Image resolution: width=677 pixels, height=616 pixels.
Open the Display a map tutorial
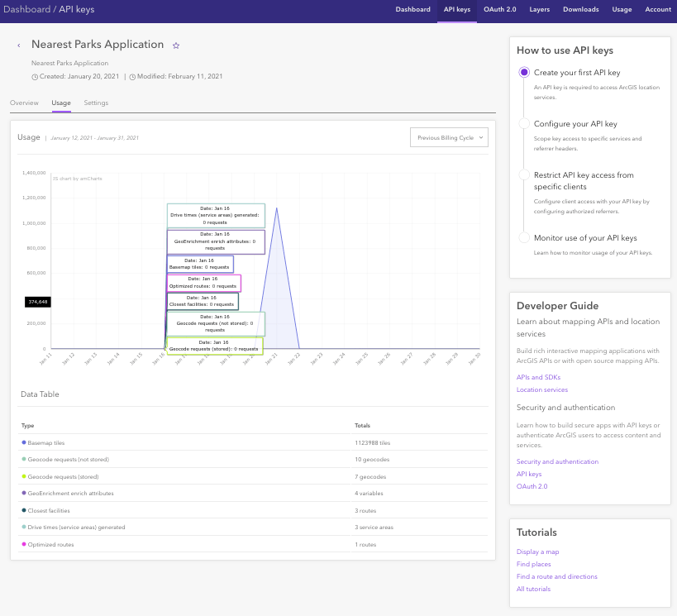[537, 552]
